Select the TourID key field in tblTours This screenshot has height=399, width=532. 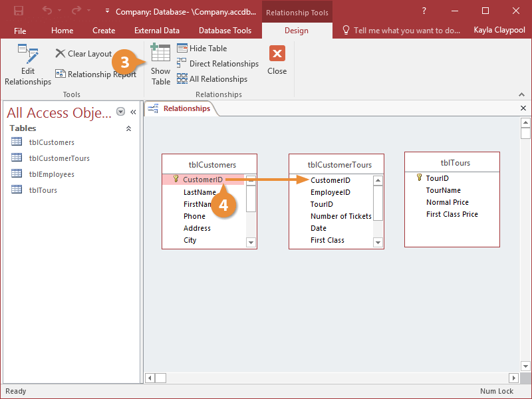(437, 178)
